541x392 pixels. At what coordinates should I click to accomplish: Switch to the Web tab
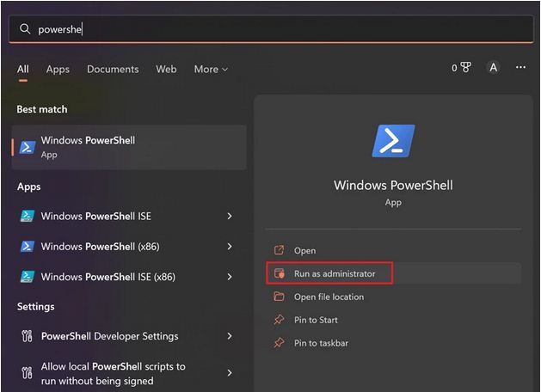tap(166, 70)
